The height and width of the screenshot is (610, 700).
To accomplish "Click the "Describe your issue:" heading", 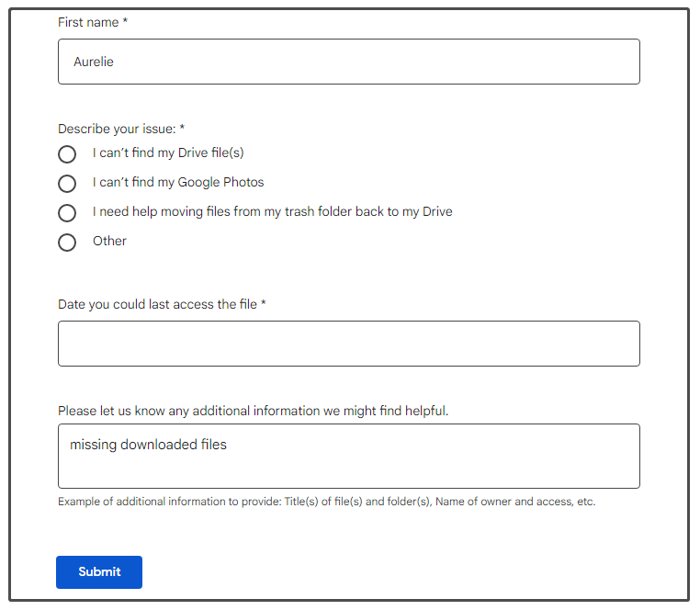I will point(121,129).
